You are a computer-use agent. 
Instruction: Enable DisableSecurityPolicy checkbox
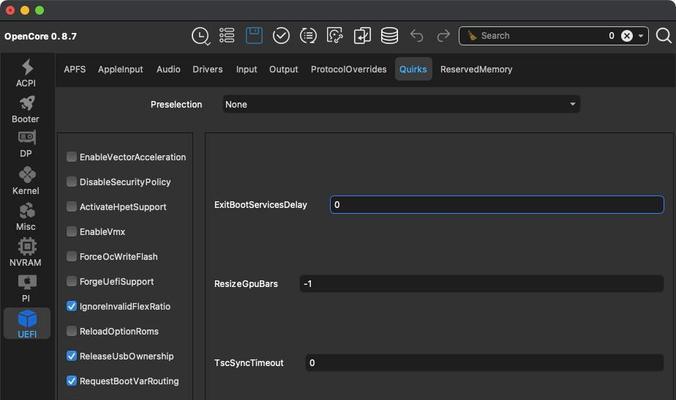[72, 181]
